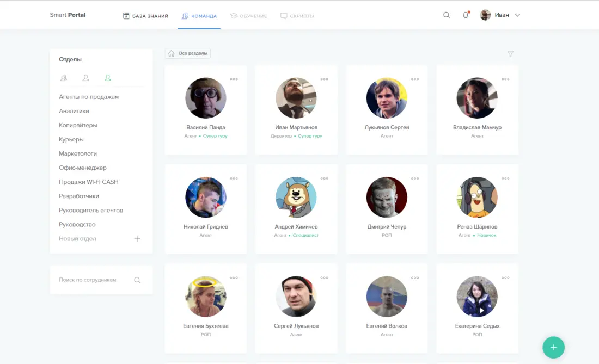Viewport: 599px width, 364px height.
Task: Switch to the База знаний tab
Action: tap(145, 16)
